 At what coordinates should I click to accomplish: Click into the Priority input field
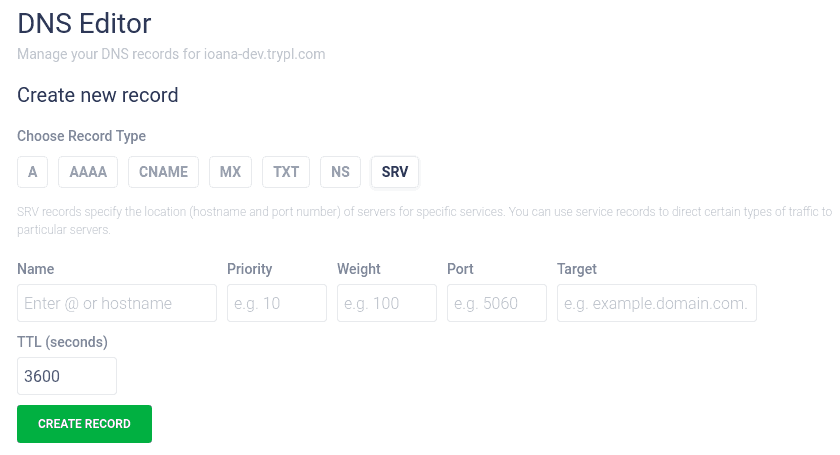[277, 303]
